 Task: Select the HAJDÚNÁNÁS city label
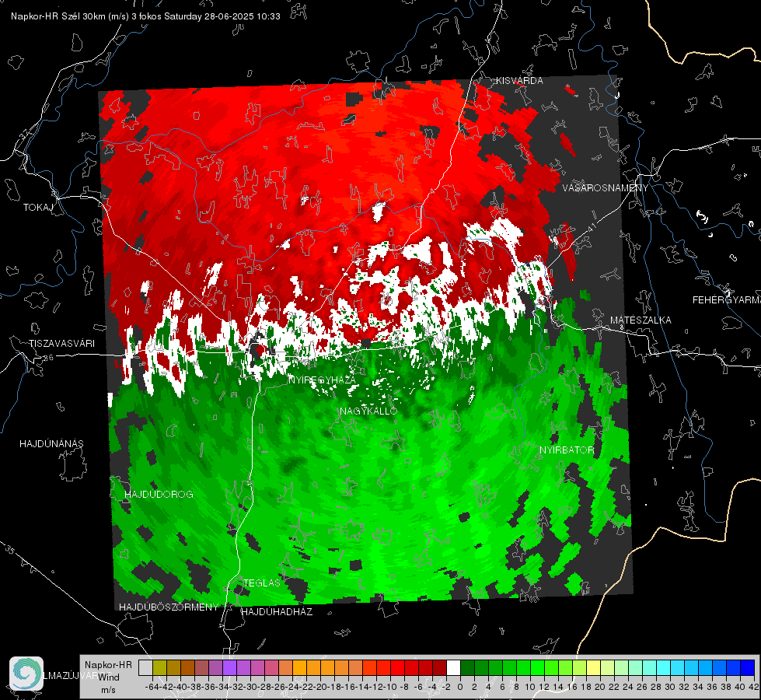51,444
